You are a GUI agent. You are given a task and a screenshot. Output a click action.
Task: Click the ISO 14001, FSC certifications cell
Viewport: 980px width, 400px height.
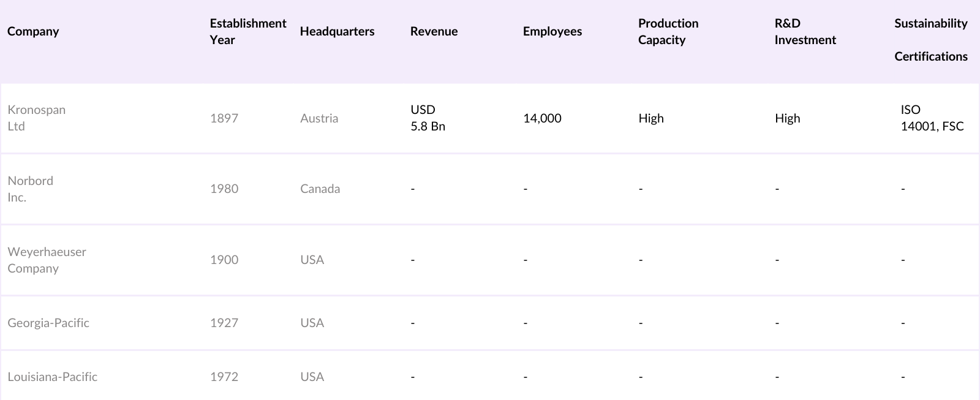point(932,118)
